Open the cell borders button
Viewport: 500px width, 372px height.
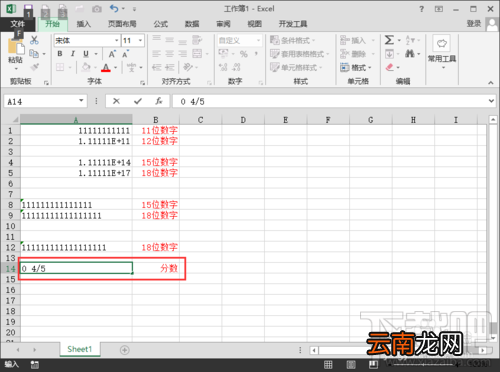(x=60, y=67)
